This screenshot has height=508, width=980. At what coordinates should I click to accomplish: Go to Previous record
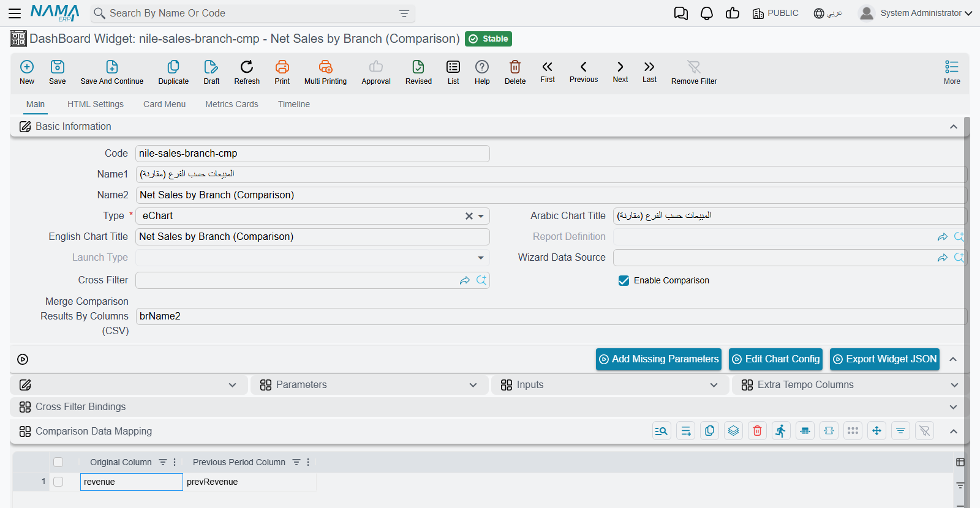point(584,71)
